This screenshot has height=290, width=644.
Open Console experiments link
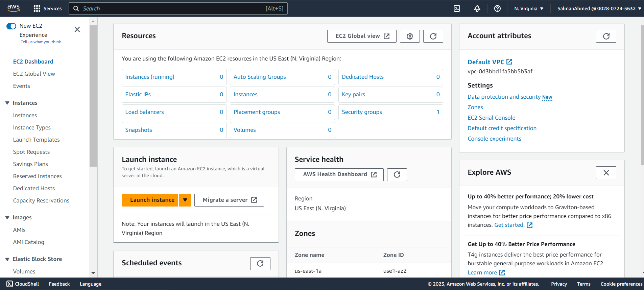[494, 139]
